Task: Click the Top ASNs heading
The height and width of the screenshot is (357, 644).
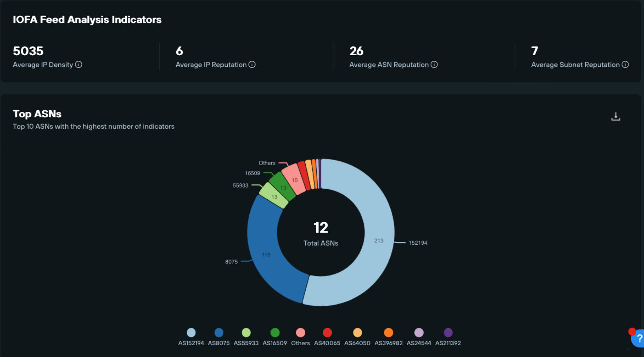Action: 37,114
